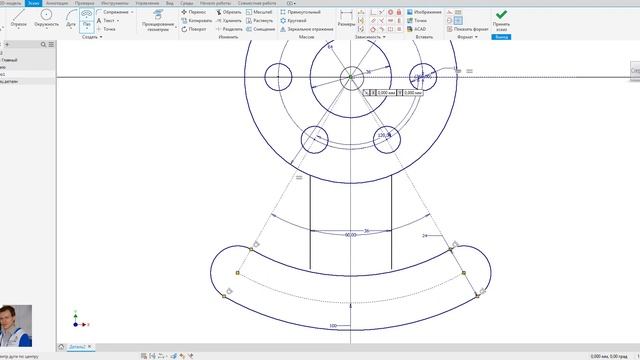Click the Разделить split tool
Viewport: 640px width, 360px height.
point(229,29)
